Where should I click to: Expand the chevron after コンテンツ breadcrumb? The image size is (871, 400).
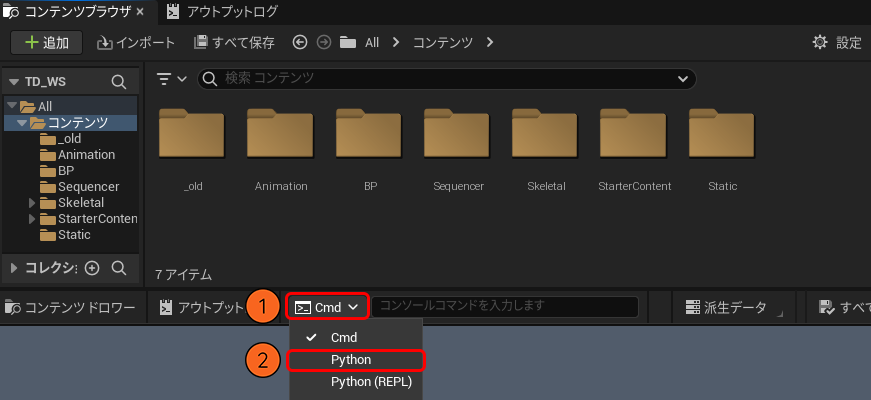tap(489, 42)
